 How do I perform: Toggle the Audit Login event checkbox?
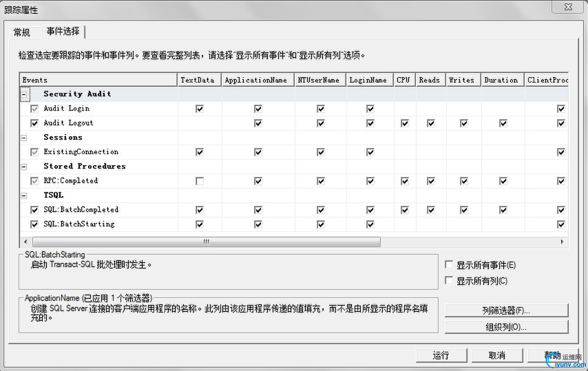coord(34,109)
